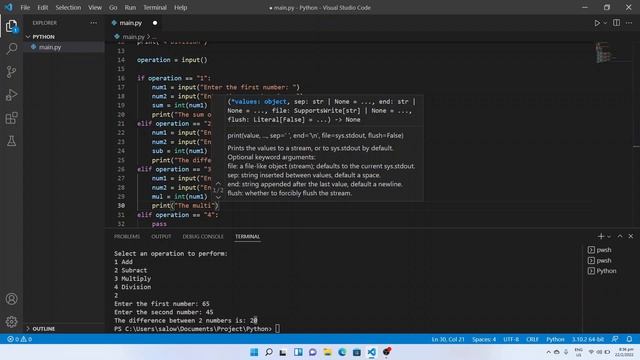Select the main.py editor tab

coord(130,23)
